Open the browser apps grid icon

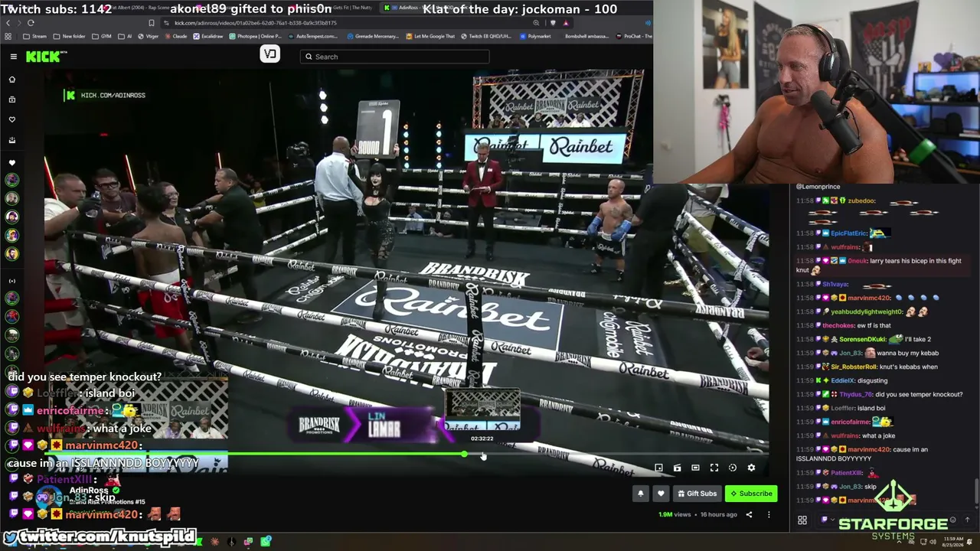pos(8,36)
